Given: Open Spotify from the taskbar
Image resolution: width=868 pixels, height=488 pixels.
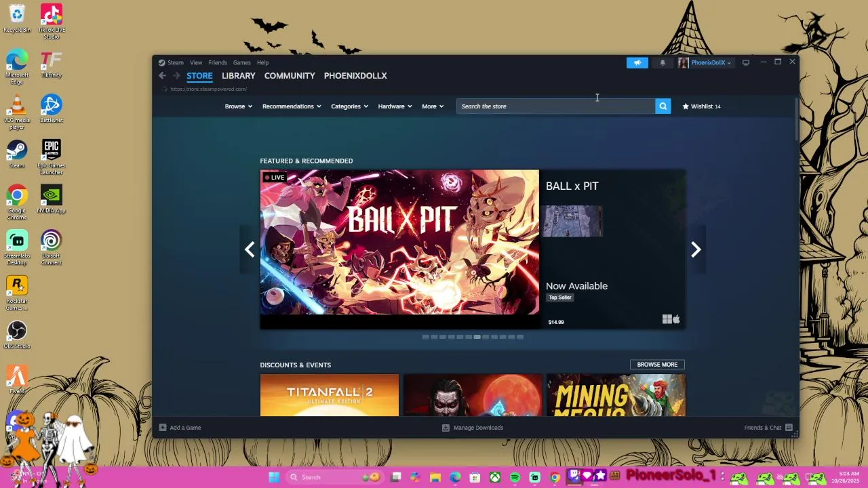Looking at the screenshot, I should click(x=515, y=477).
